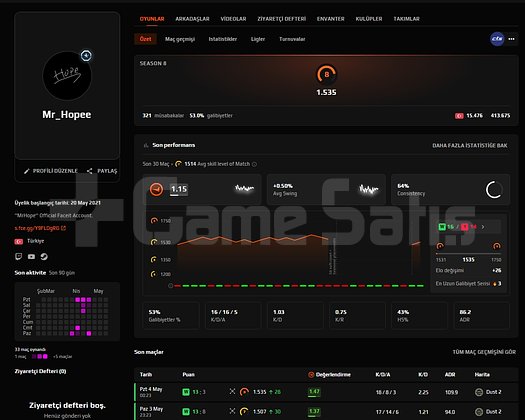
Task: Open the three-dots more options menu
Action: 511,39
